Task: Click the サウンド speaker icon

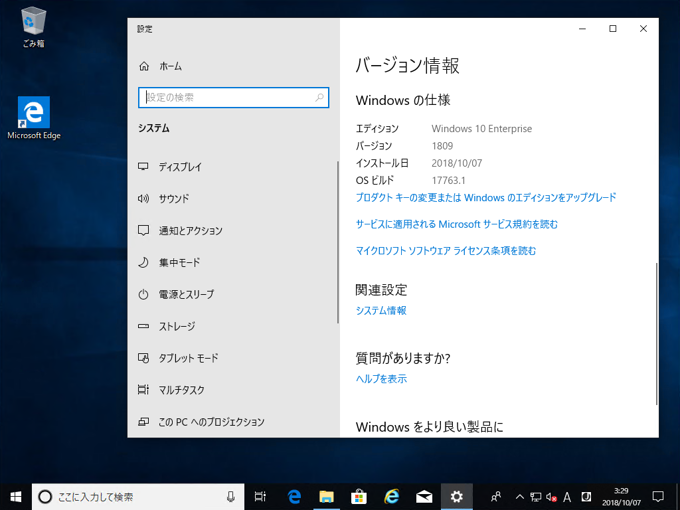Action: [x=143, y=199]
